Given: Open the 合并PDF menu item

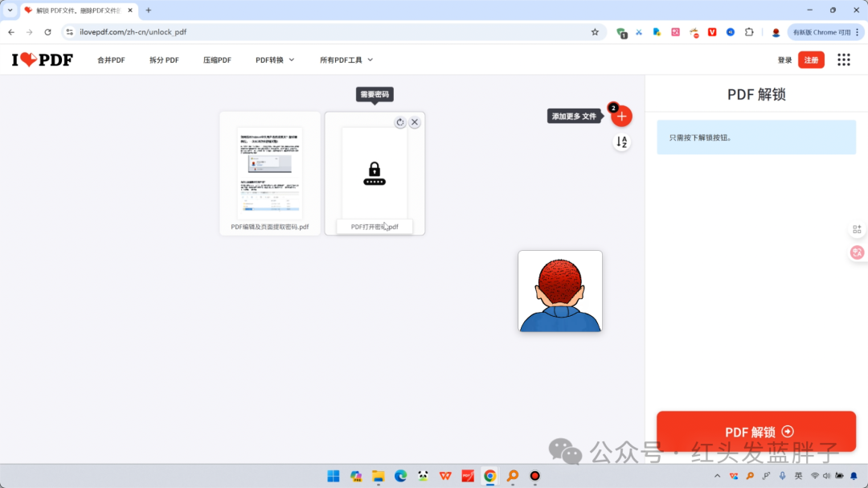Looking at the screenshot, I should click(x=111, y=60).
